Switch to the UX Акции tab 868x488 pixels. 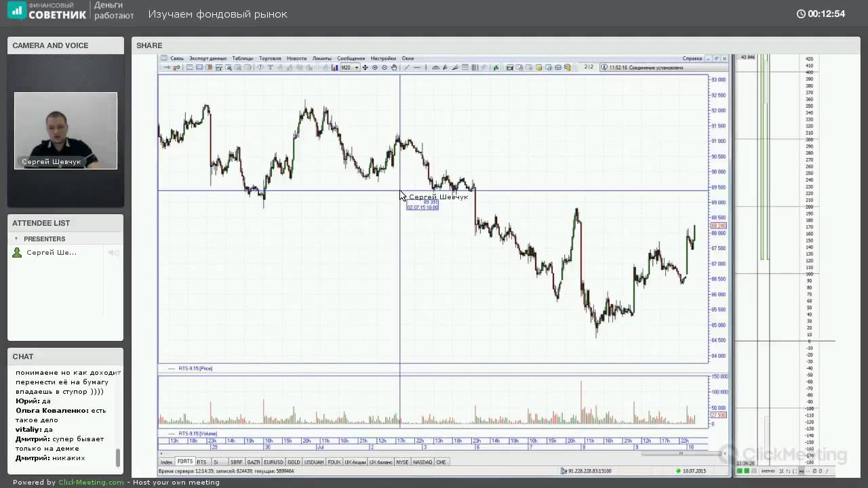(355, 462)
